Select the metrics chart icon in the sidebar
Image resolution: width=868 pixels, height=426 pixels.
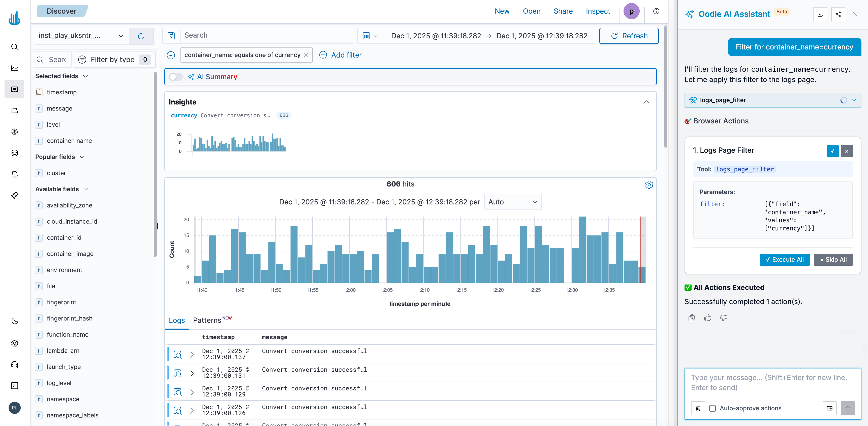tap(14, 68)
